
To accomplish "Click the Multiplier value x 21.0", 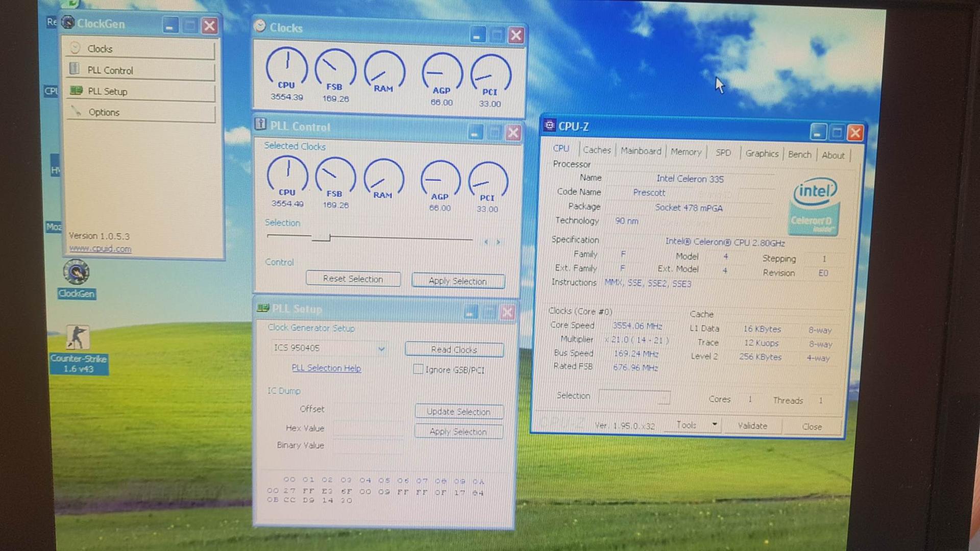I will coord(636,340).
